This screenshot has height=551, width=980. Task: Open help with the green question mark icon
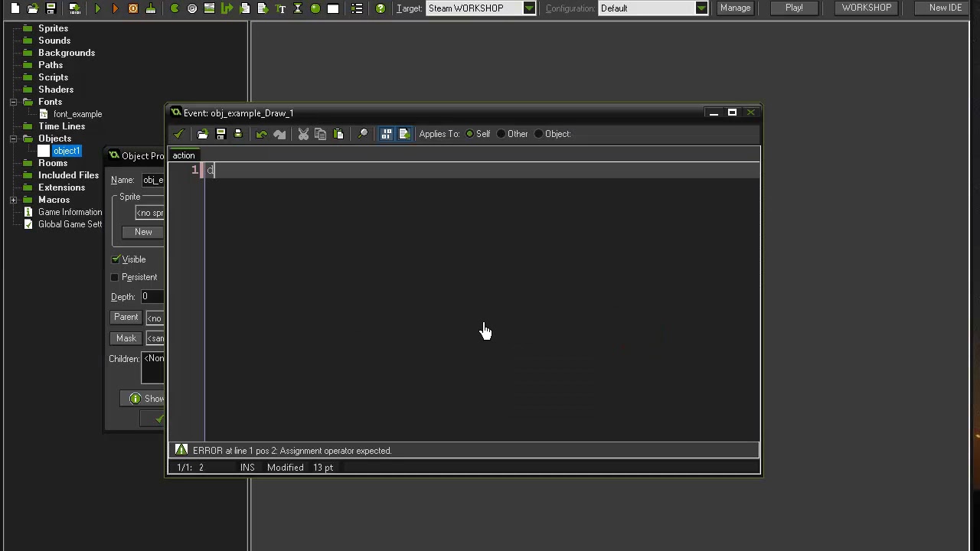pyautogui.click(x=381, y=8)
